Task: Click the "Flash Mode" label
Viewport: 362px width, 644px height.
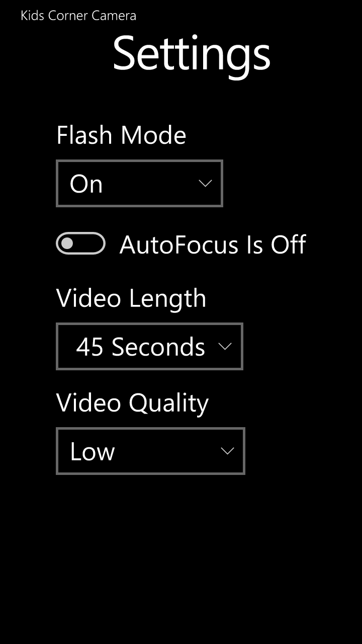Action: pyautogui.click(x=121, y=135)
